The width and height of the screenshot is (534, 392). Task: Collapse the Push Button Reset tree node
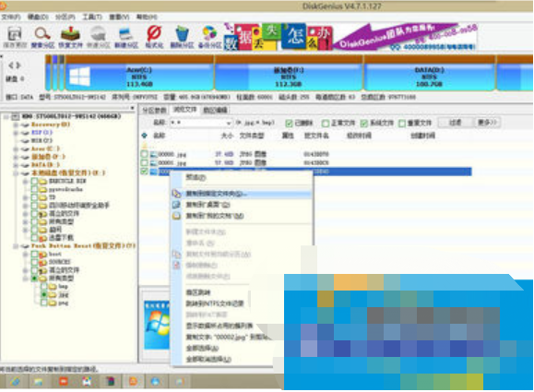[16, 246]
